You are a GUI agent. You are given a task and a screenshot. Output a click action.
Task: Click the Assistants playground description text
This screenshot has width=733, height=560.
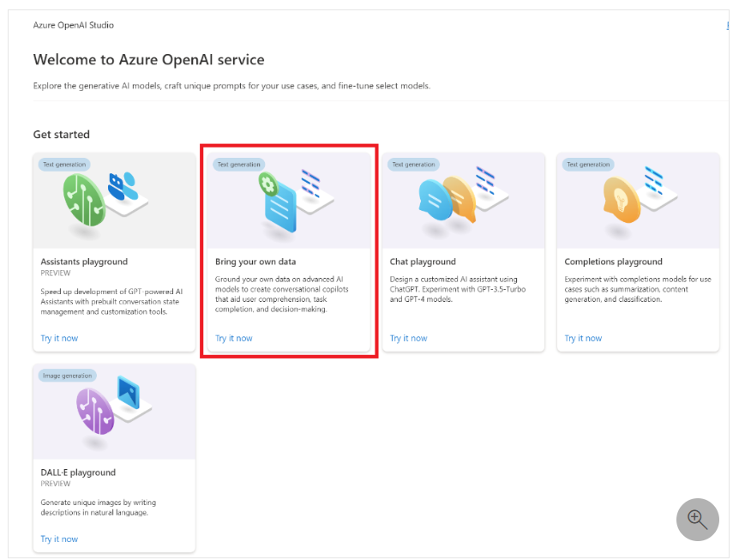click(111, 302)
